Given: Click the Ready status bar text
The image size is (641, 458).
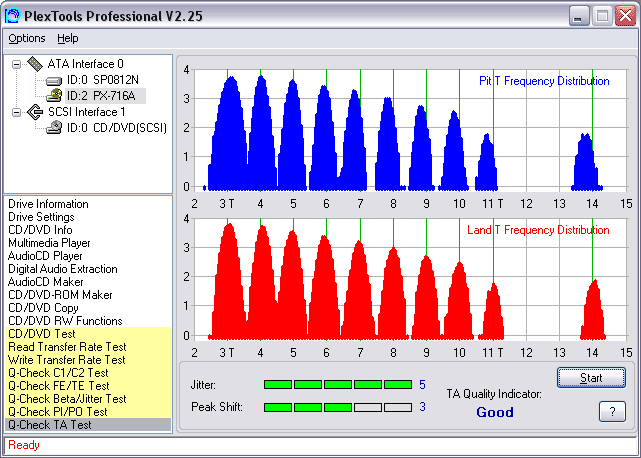Looking at the screenshot, I should tap(24, 445).
